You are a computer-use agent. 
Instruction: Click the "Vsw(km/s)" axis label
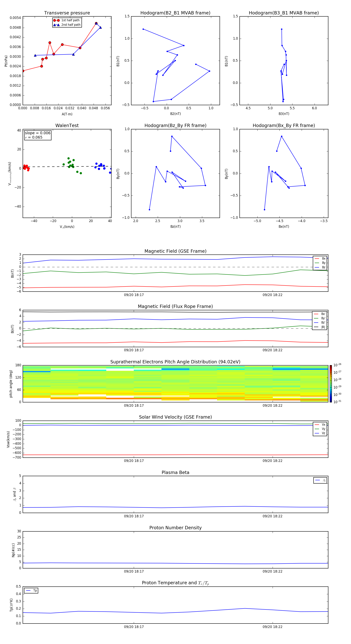tap(8, 439)
